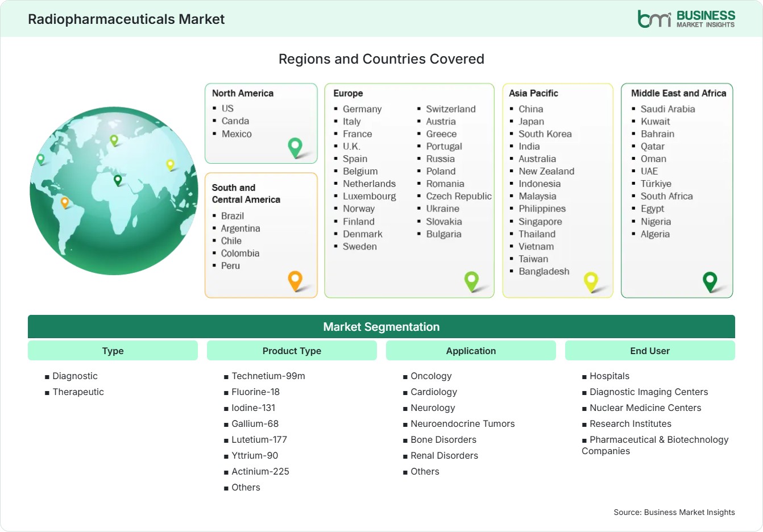Click Therapeutic under Type
763x532 pixels.
click(78, 392)
